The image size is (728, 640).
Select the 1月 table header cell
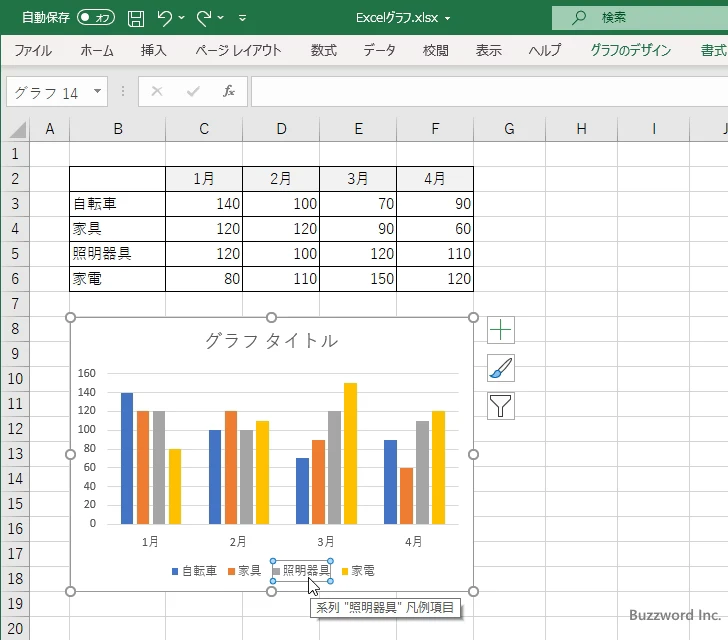click(204, 178)
